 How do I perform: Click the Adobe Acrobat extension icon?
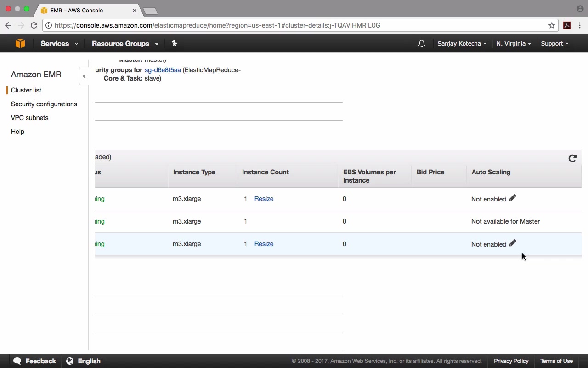pyautogui.click(x=567, y=25)
